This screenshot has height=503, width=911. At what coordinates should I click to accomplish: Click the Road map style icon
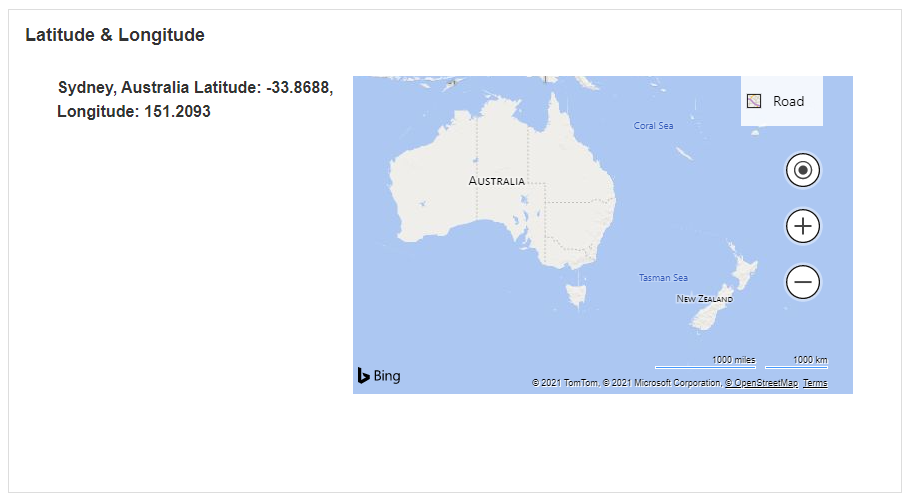coord(754,101)
